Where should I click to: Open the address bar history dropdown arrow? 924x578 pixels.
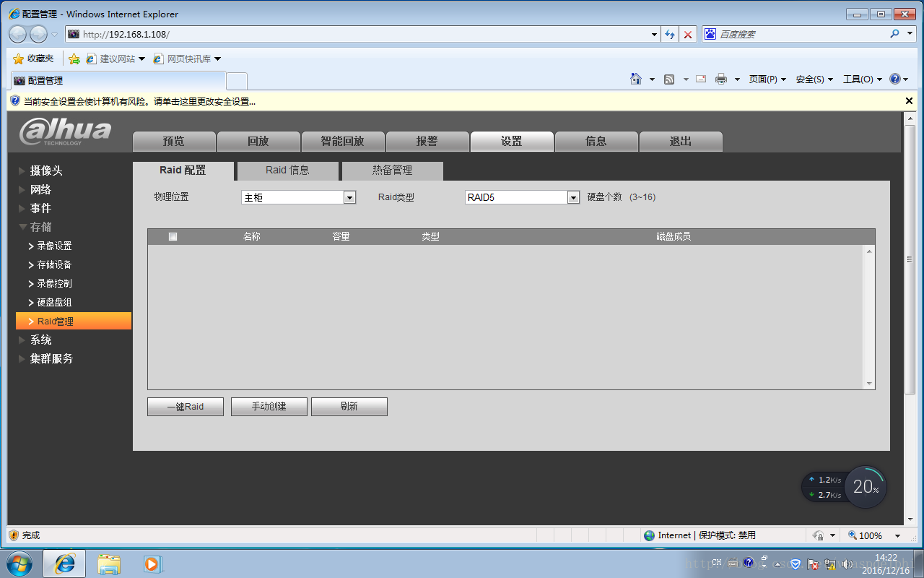pos(654,34)
